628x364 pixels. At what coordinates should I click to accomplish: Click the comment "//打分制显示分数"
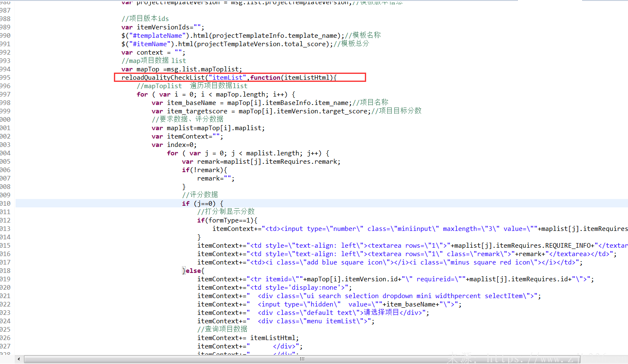click(226, 212)
